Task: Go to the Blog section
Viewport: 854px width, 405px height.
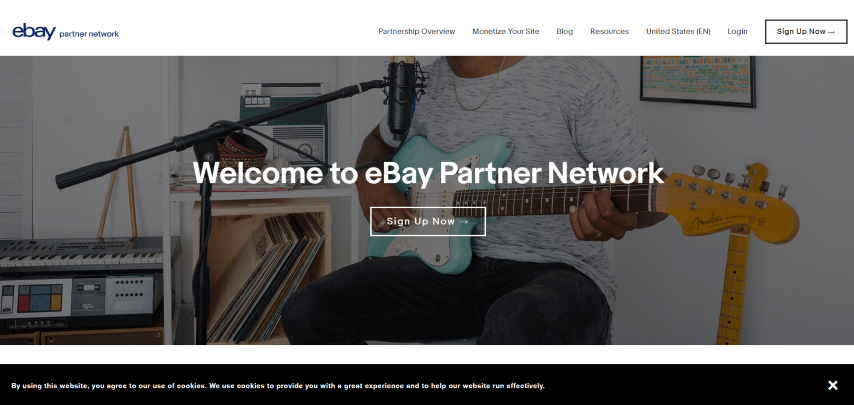Action: (564, 32)
